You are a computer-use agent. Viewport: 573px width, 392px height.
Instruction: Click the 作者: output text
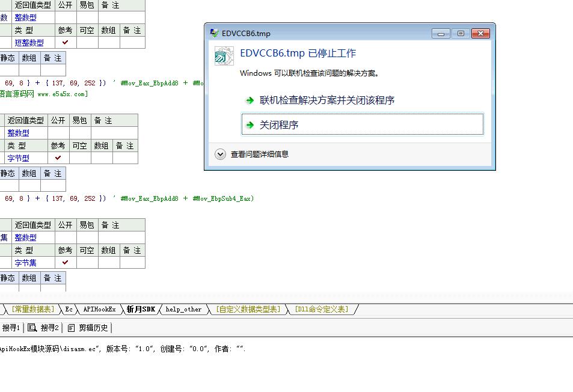[230, 349]
